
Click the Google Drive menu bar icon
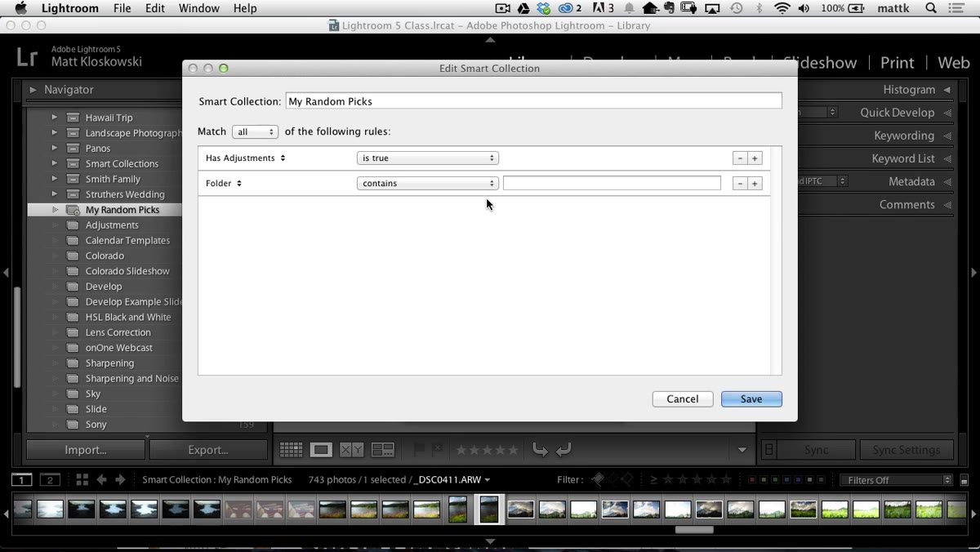[x=523, y=8]
